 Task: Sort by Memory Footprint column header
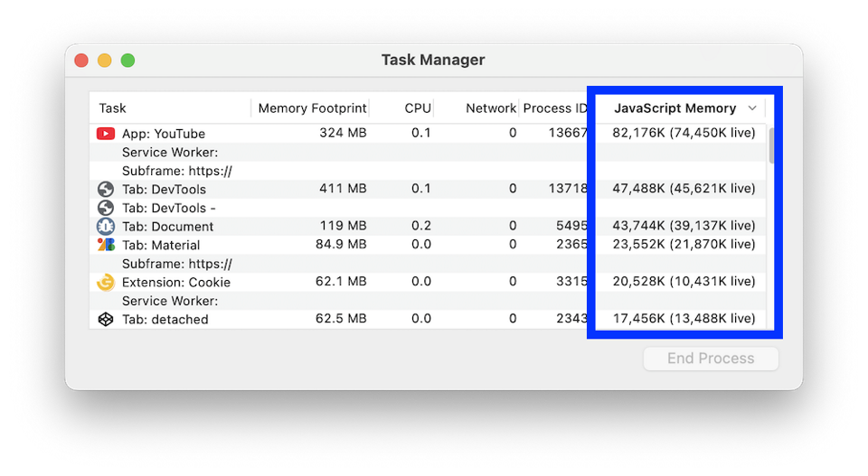tap(312, 108)
